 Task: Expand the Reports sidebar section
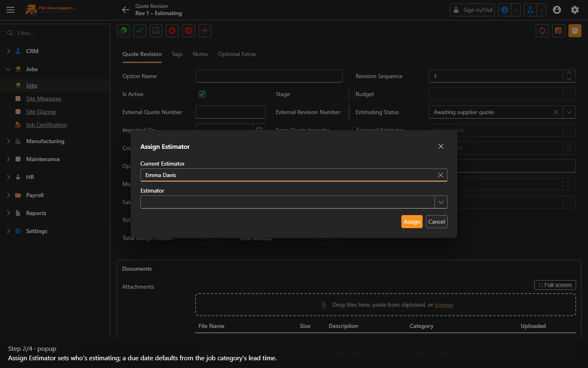8,213
